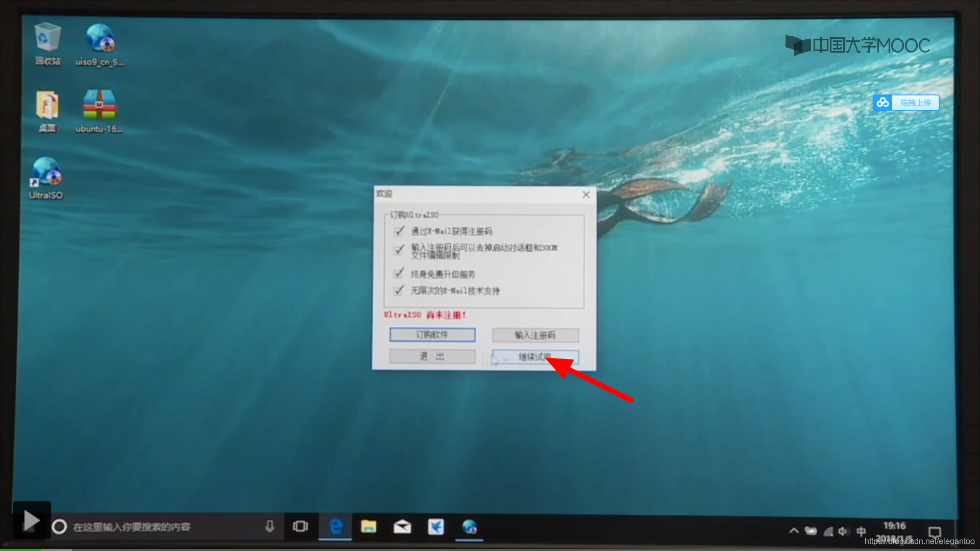Click the checkmark beside 无限次的E-Mail技术支持

pos(399,291)
